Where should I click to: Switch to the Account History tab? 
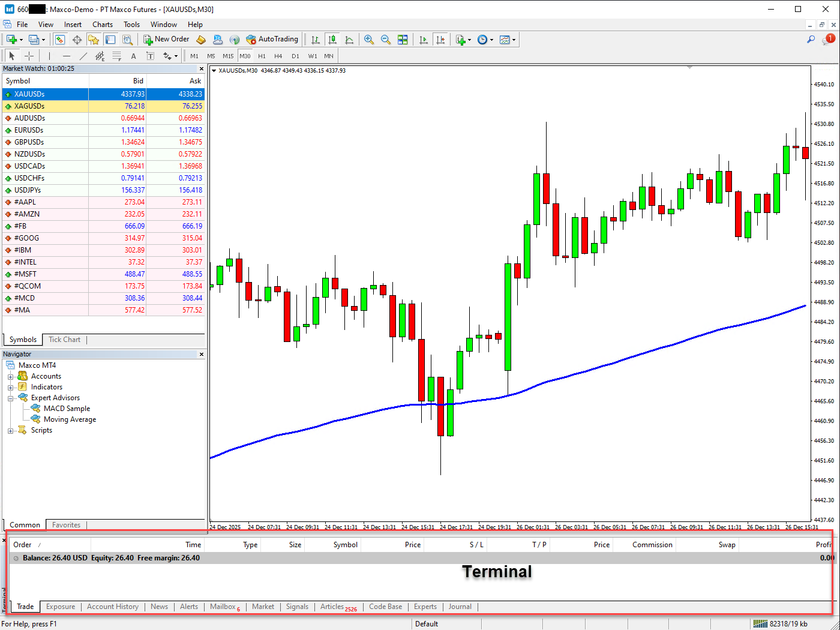112,607
